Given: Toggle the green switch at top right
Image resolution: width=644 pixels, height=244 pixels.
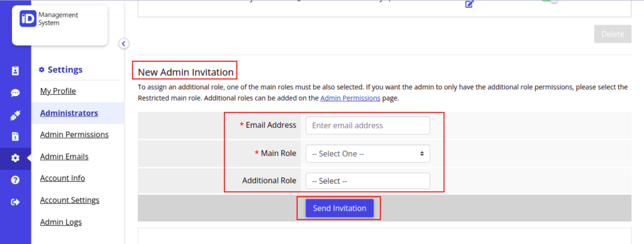Looking at the screenshot, I should click(x=550, y=1).
